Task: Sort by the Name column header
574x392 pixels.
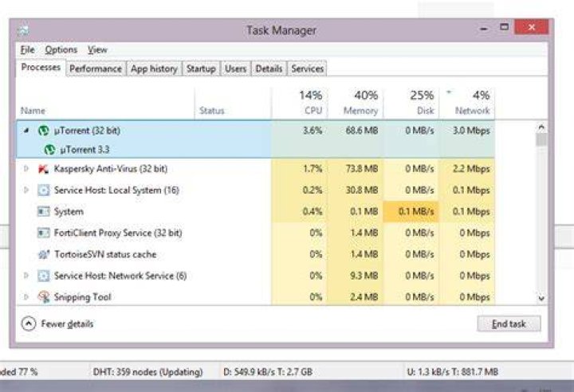Action: point(105,104)
